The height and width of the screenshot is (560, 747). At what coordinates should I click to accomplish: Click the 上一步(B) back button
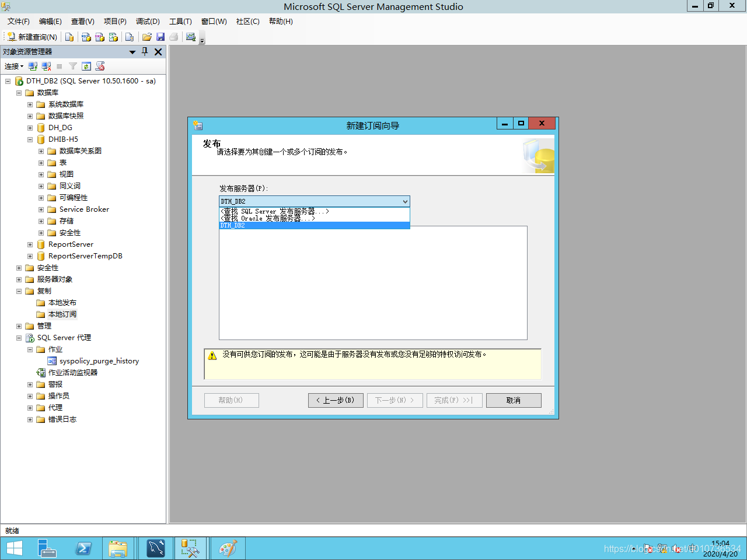coord(336,400)
